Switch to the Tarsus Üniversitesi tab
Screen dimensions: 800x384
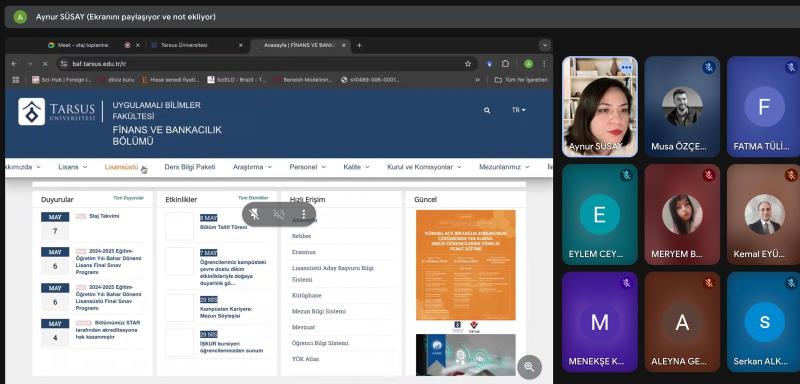point(184,45)
